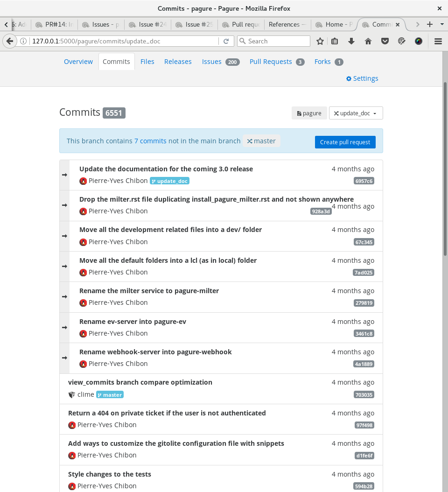Open the Issues tab with 200 badge
Screen dimensions: 448x492
point(221,62)
